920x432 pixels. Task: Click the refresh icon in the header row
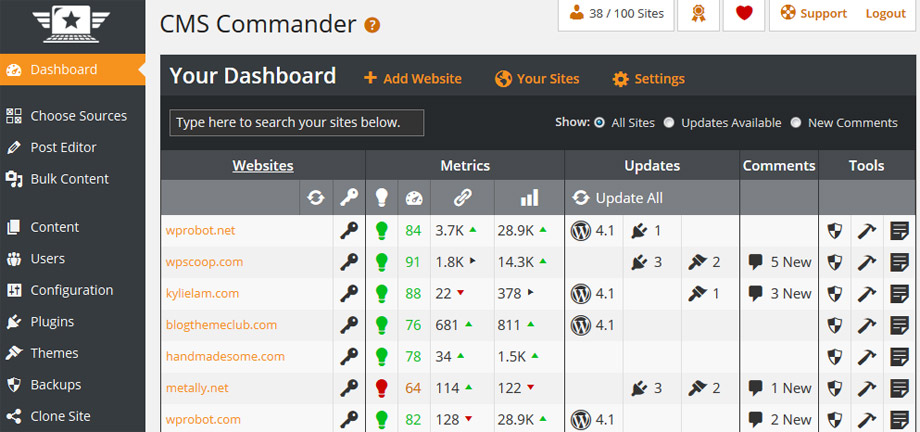[316, 198]
